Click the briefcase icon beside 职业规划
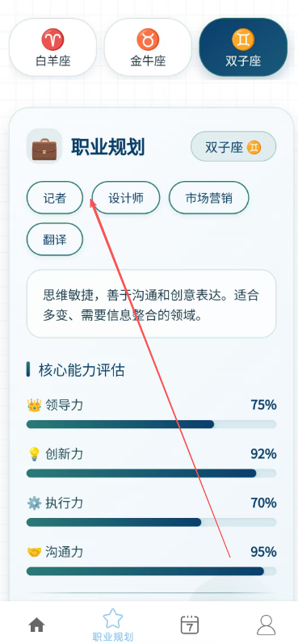Screen dimensions: 298x644 point(44,146)
